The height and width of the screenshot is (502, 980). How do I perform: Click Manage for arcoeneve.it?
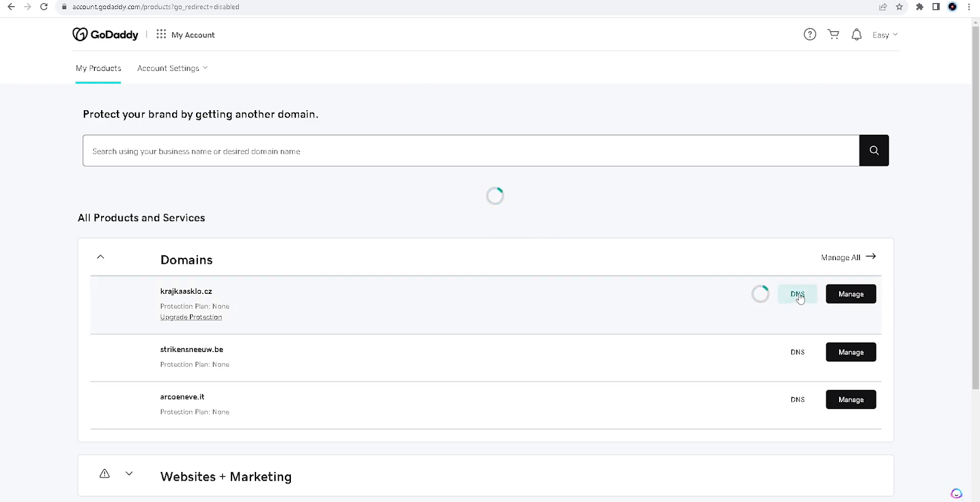point(851,400)
